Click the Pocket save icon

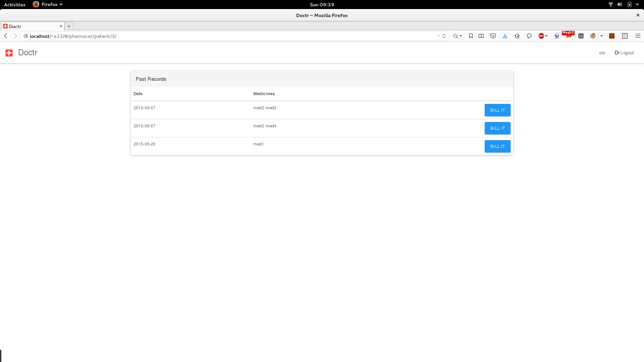click(x=493, y=36)
